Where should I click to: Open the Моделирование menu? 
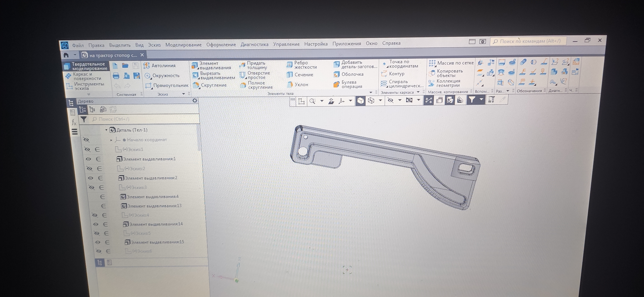click(183, 45)
